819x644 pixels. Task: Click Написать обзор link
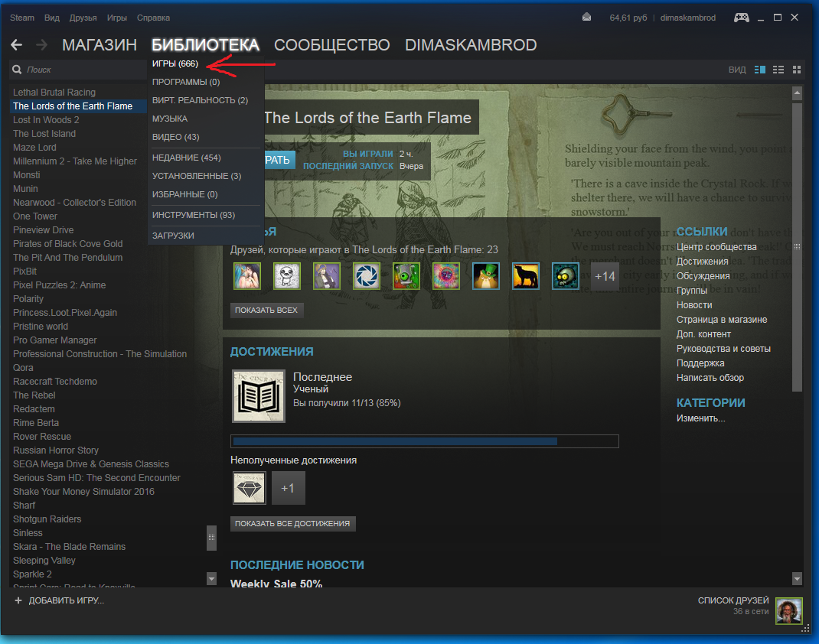point(710,378)
